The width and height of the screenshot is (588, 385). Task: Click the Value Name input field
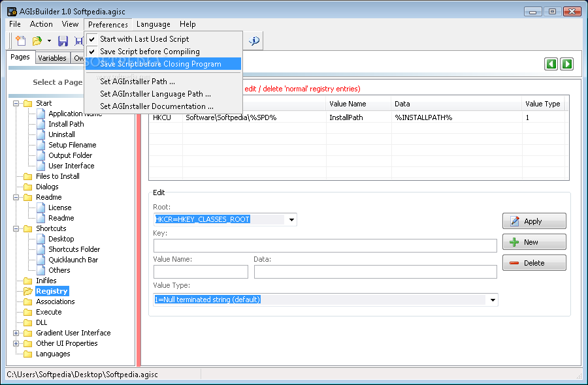(201, 272)
